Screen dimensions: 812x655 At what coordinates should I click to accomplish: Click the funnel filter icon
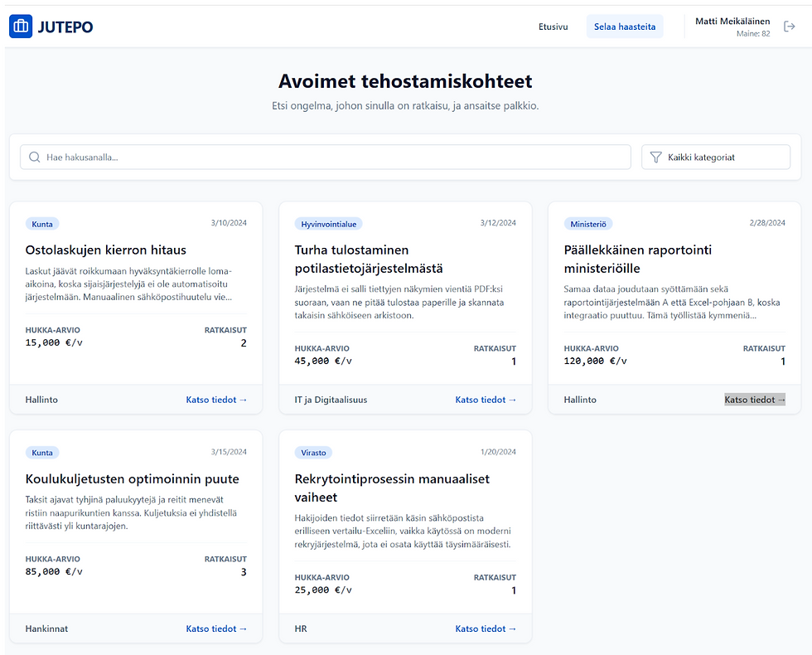pos(655,157)
